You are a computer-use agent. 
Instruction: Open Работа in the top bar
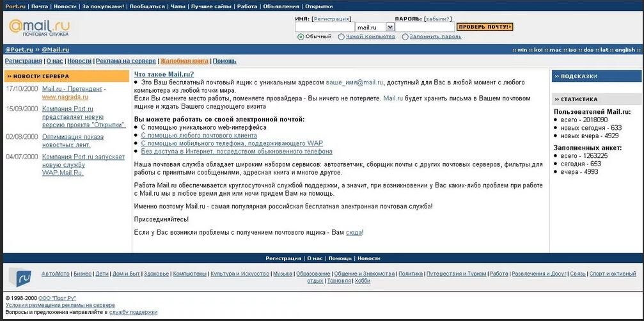coord(247,6)
